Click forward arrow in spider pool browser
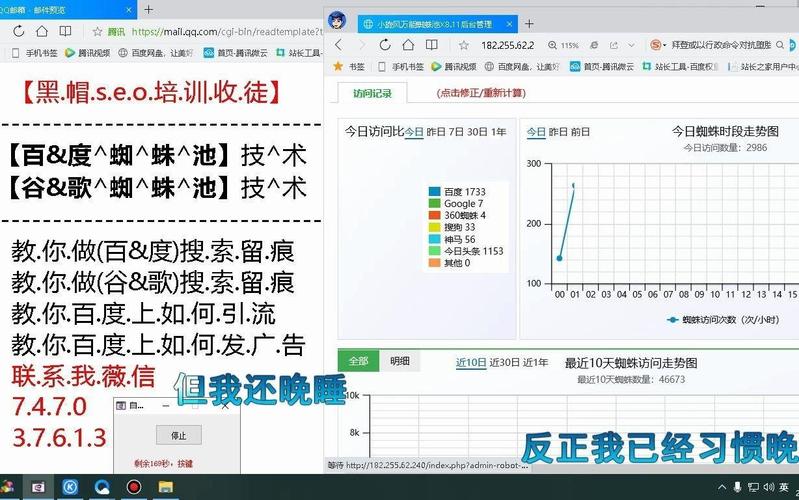The height and width of the screenshot is (500, 799). pyautogui.click(x=361, y=45)
